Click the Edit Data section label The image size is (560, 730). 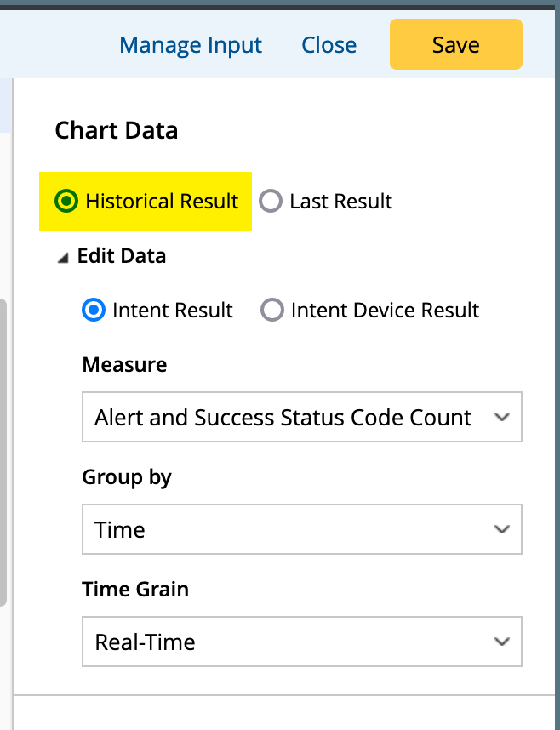click(122, 256)
